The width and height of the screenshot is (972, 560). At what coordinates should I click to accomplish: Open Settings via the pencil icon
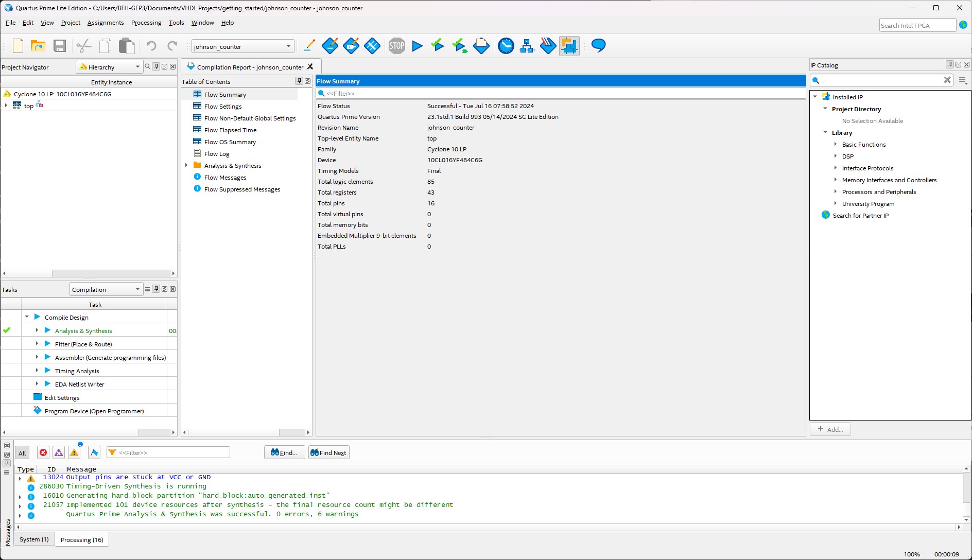point(309,46)
